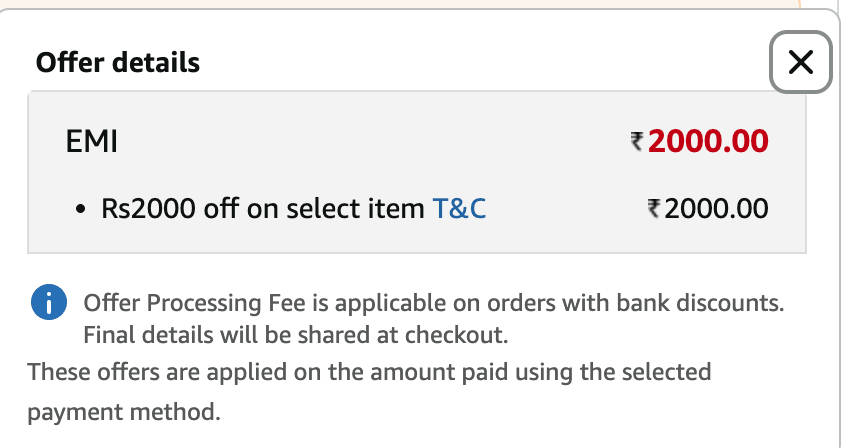Click the black ₹2000.00 discount amount
The height and width of the screenshot is (448, 850).
[x=716, y=209]
